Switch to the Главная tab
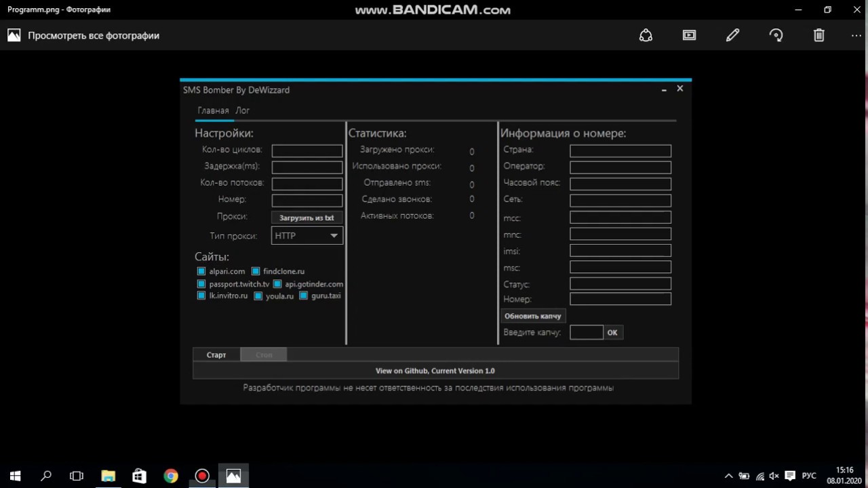Viewport: 868px width, 488px height. point(213,110)
